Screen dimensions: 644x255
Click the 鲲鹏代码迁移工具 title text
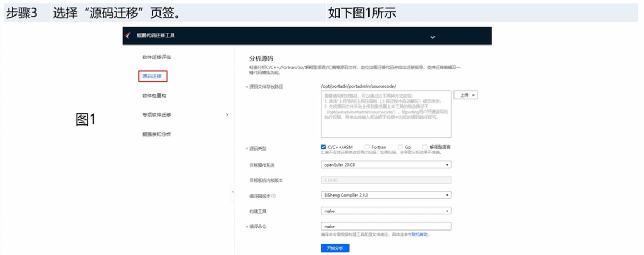tap(156, 36)
